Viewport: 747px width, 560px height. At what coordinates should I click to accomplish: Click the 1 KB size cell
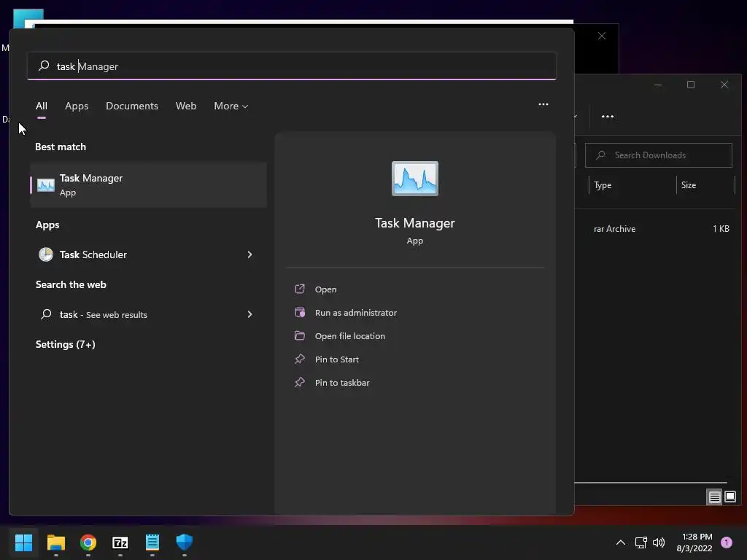coord(721,228)
